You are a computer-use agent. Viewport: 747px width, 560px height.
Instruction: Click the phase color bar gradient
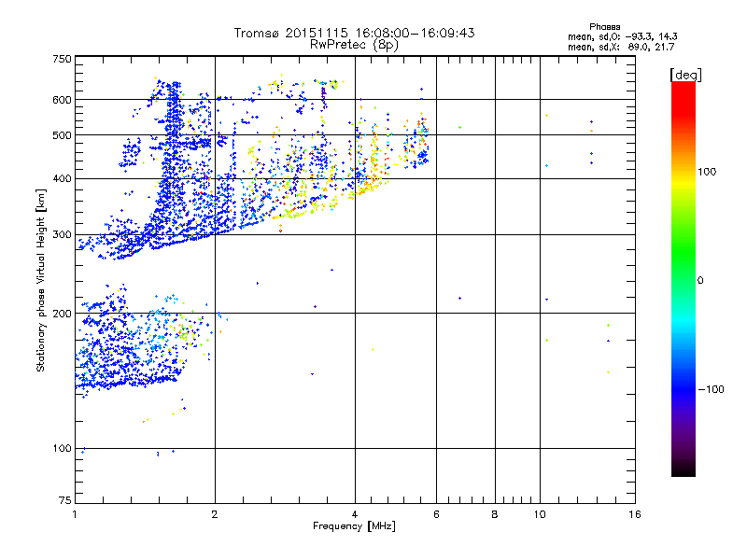click(684, 278)
